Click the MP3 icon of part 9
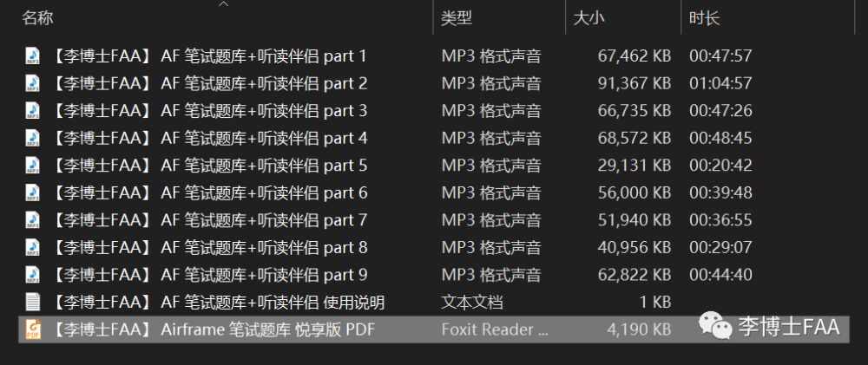The image size is (868, 365). pyautogui.click(x=33, y=275)
